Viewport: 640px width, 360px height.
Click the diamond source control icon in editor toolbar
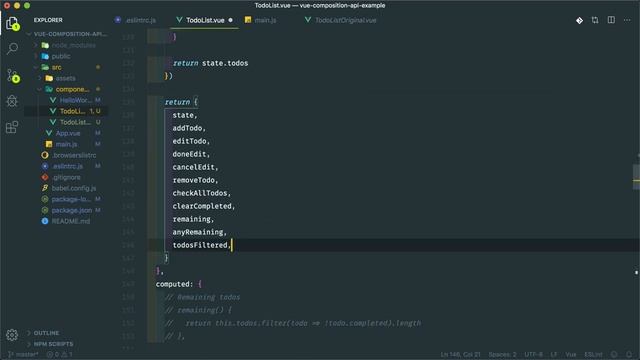click(579, 20)
